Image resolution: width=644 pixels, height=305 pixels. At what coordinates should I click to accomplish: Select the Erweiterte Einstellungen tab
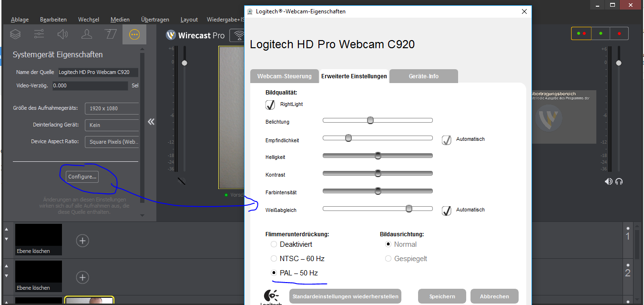pyautogui.click(x=354, y=76)
